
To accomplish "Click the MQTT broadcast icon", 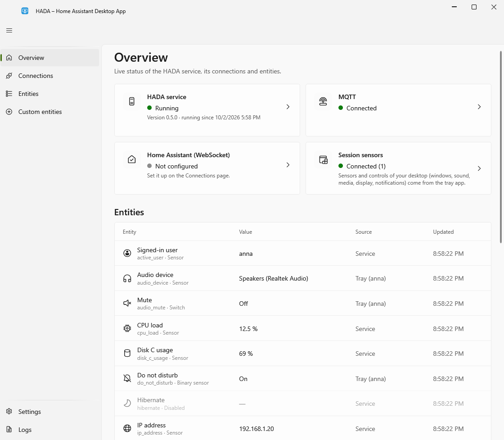I will pos(323,101).
